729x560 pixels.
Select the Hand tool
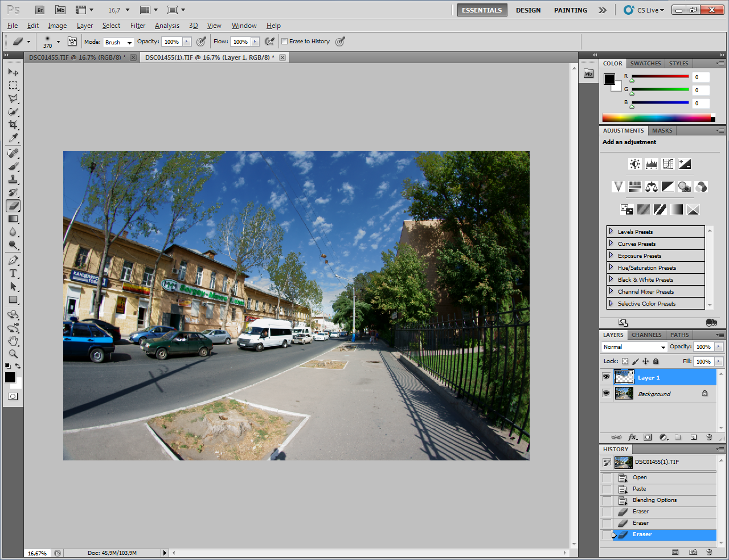pyautogui.click(x=13, y=341)
